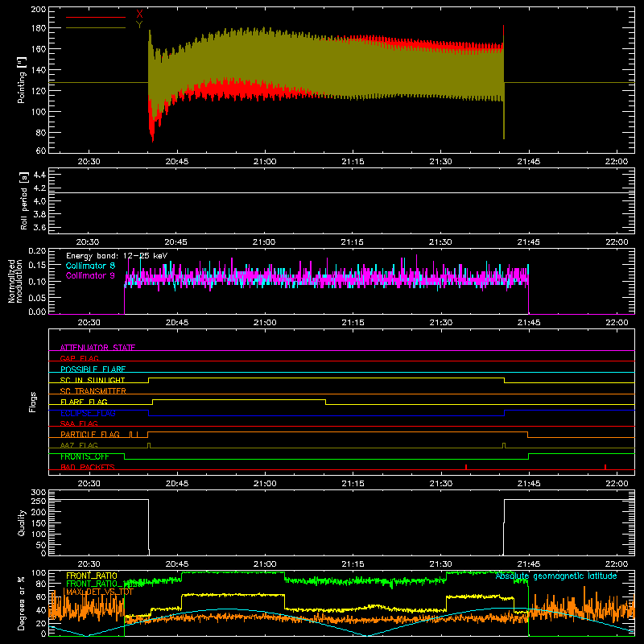Image resolution: width=644 pixels, height=644 pixels.
Task: Select the BAD_PACKETS label
Action: (88, 467)
